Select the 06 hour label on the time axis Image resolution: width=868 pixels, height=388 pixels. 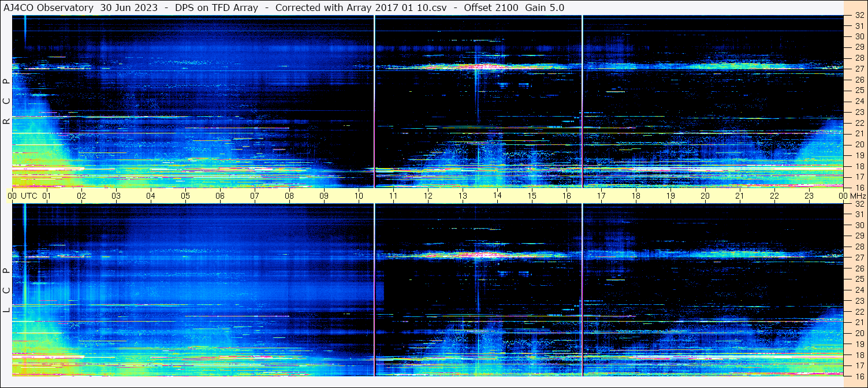tap(220, 196)
